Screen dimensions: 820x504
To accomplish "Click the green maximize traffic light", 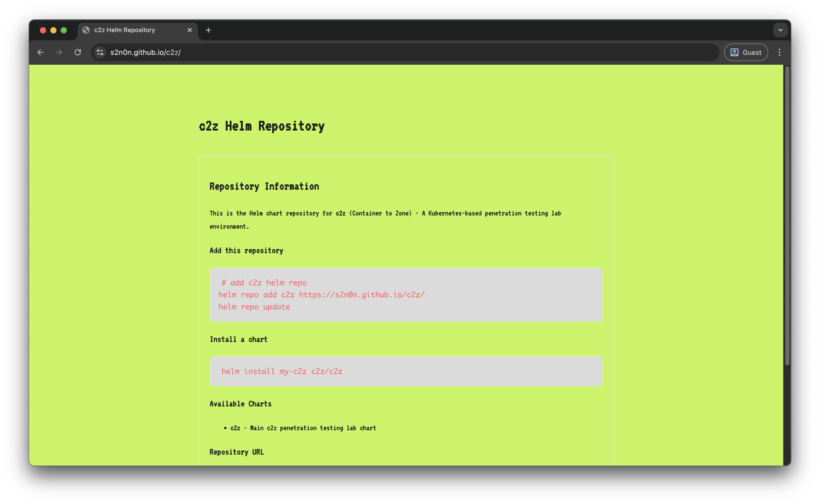I will pos(64,30).
